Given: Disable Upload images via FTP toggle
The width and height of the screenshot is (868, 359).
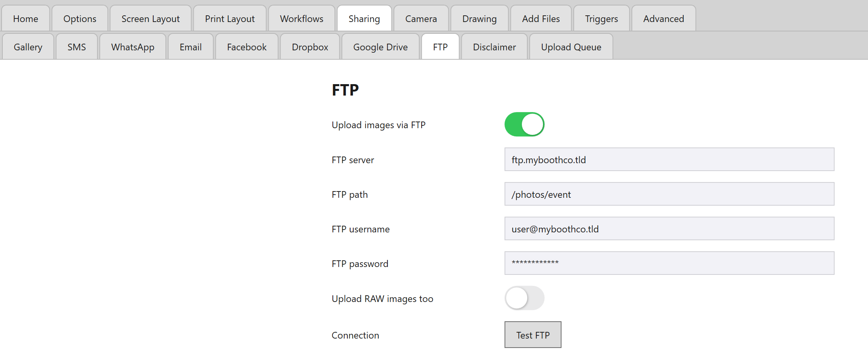Looking at the screenshot, I should (x=525, y=124).
